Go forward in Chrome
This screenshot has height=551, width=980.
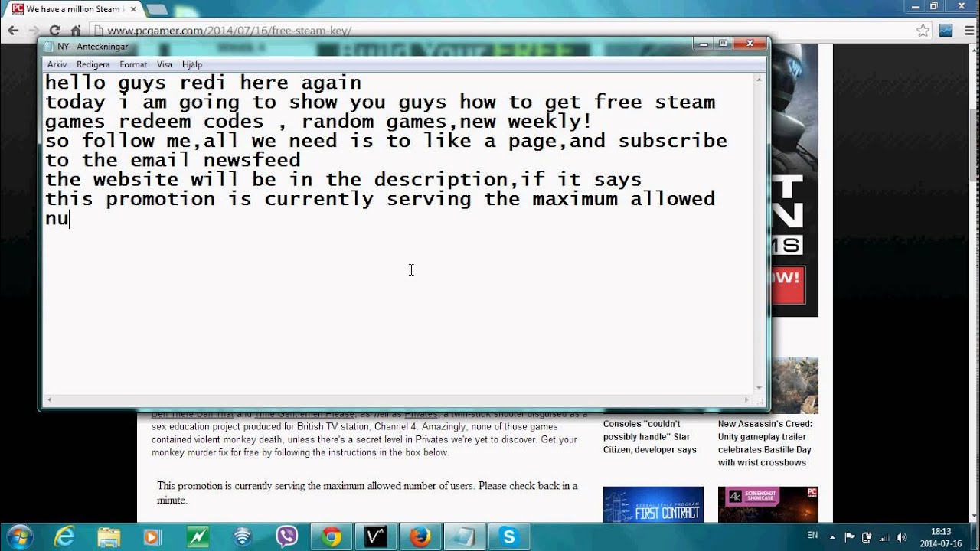[x=34, y=31]
